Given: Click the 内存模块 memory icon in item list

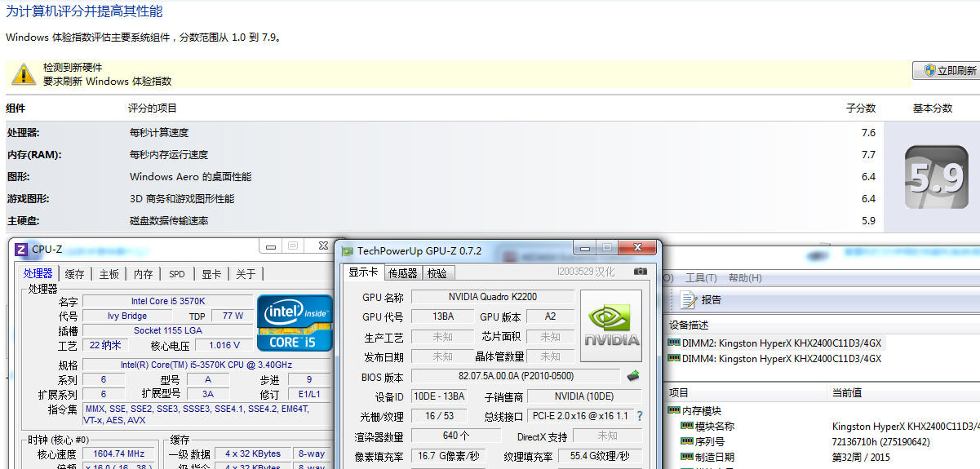Looking at the screenshot, I should (674, 410).
